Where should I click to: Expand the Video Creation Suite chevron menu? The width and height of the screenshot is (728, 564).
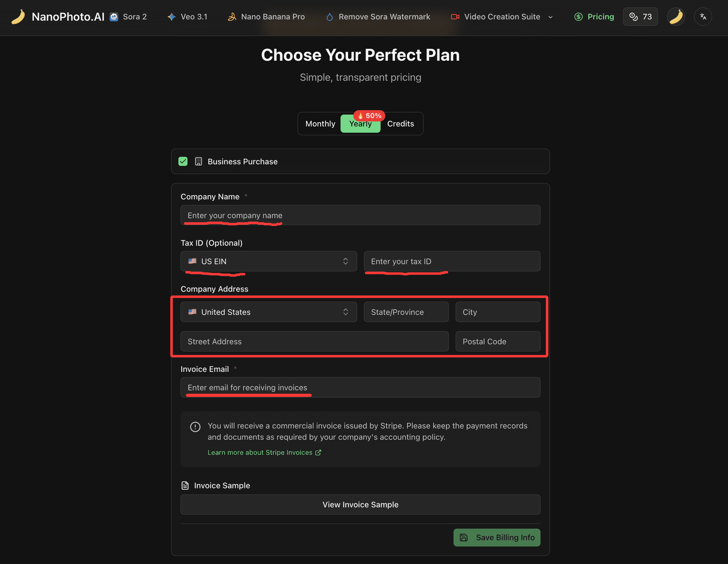coord(551,17)
